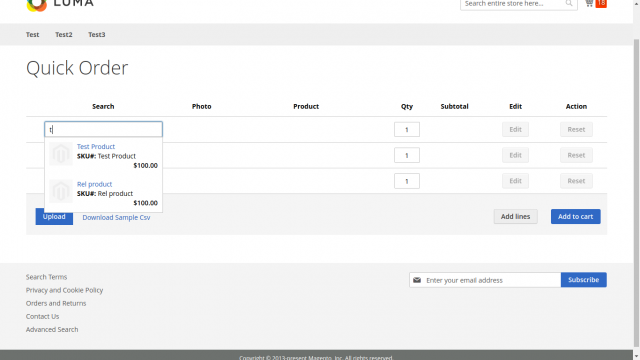The height and width of the screenshot is (360, 640).
Task: Click the Qty column header
Action: click(407, 107)
